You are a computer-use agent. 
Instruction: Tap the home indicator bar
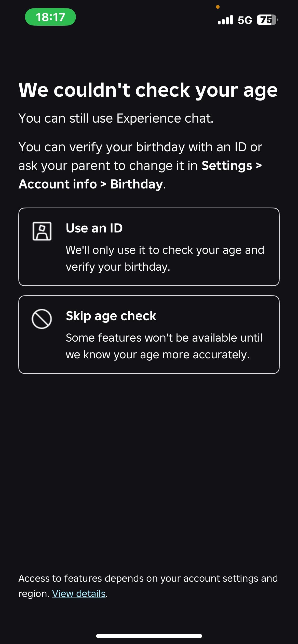(149, 636)
